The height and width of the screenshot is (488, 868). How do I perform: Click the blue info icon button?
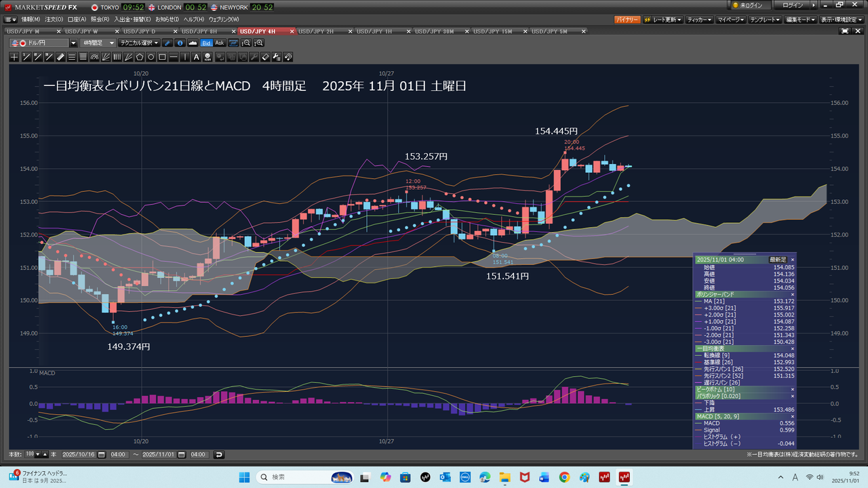point(180,43)
